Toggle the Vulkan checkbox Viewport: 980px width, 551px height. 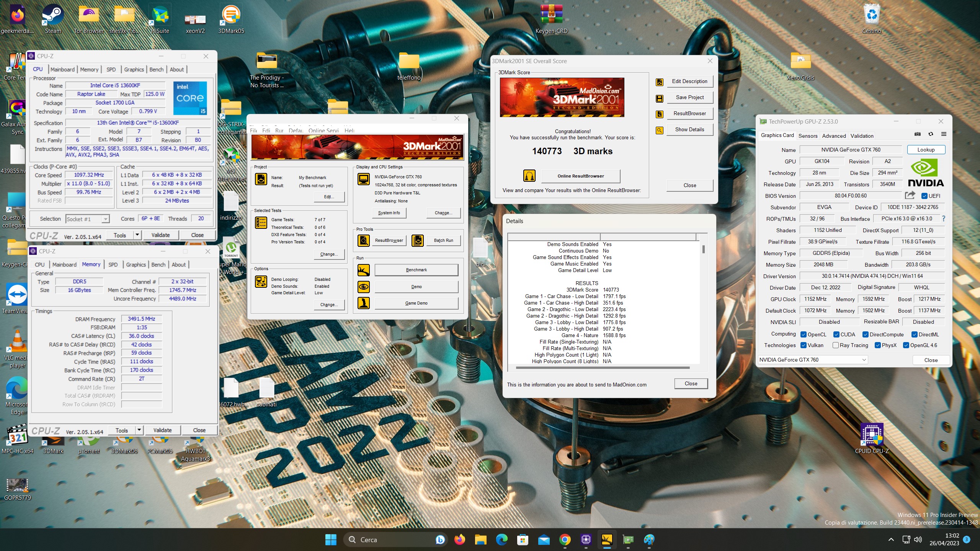804,345
